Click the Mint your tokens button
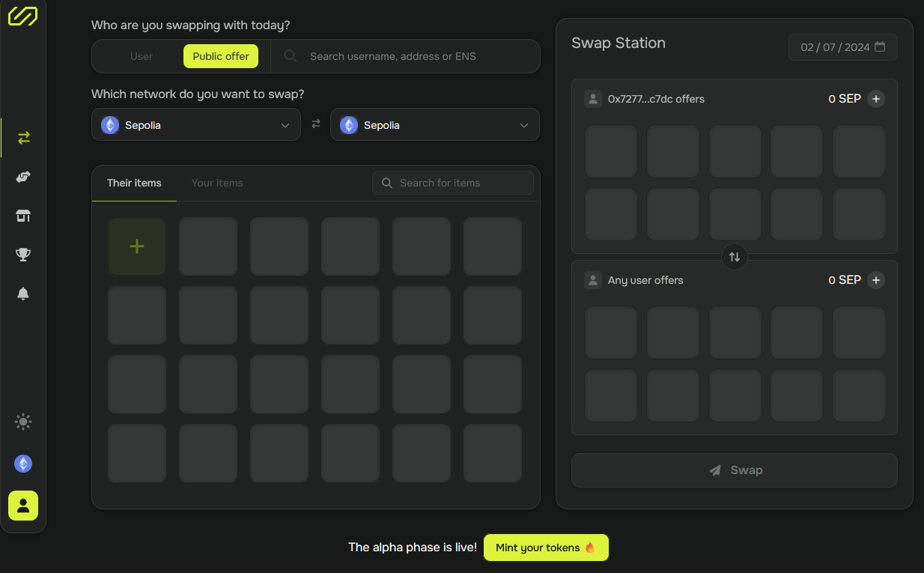This screenshot has height=573, width=924. point(546,548)
